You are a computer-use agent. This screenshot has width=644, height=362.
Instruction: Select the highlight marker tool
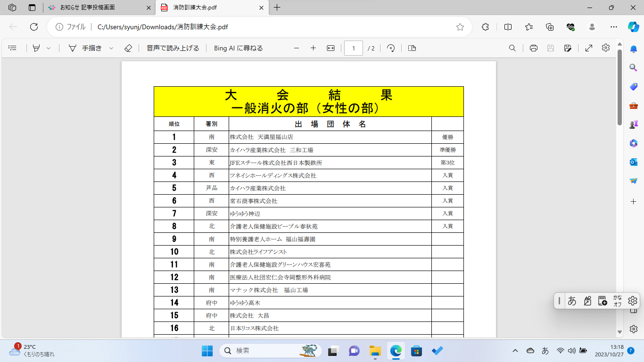(x=36, y=48)
